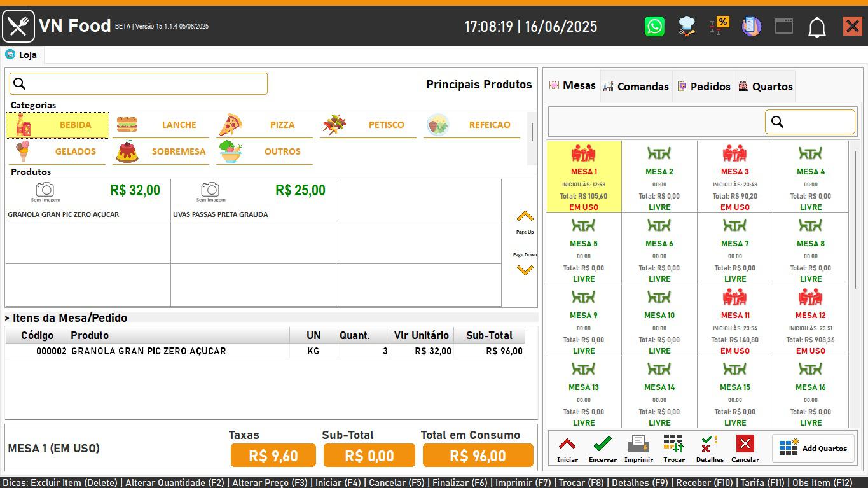Click the Cancelar red X icon
868x488 pixels.
coord(745,443)
